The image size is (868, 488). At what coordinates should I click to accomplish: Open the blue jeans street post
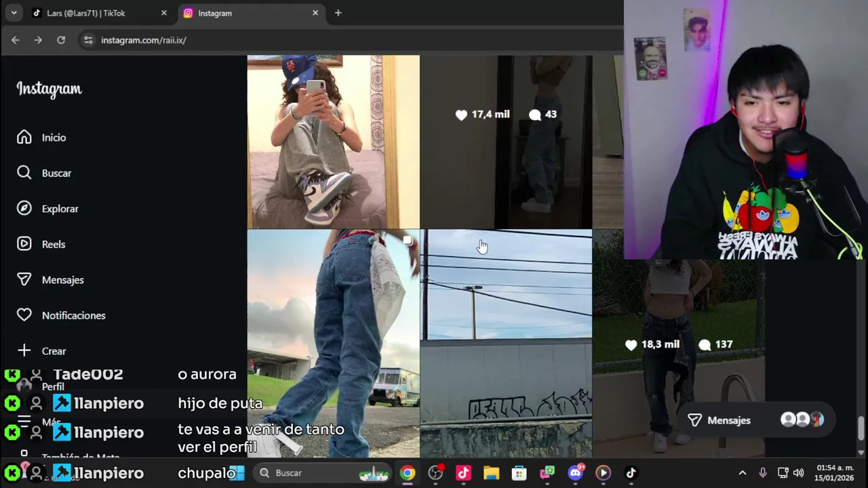(333, 344)
